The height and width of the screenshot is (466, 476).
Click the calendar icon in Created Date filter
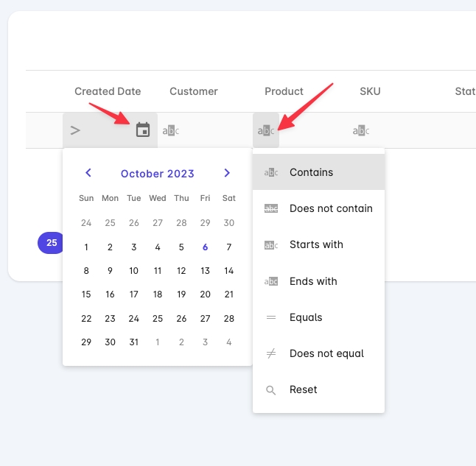click(x=143, y=130)
